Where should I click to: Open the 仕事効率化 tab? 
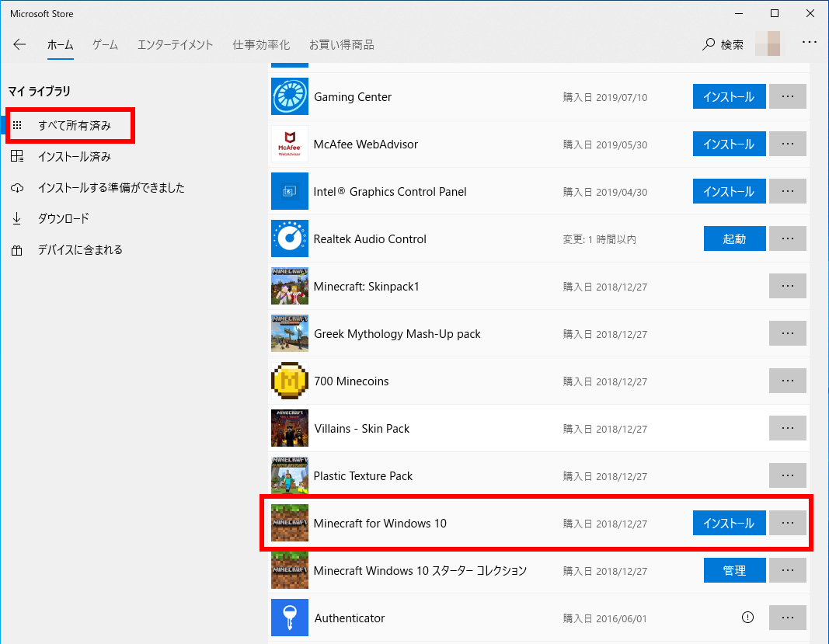pyautogui.click(x=261, y=45)
